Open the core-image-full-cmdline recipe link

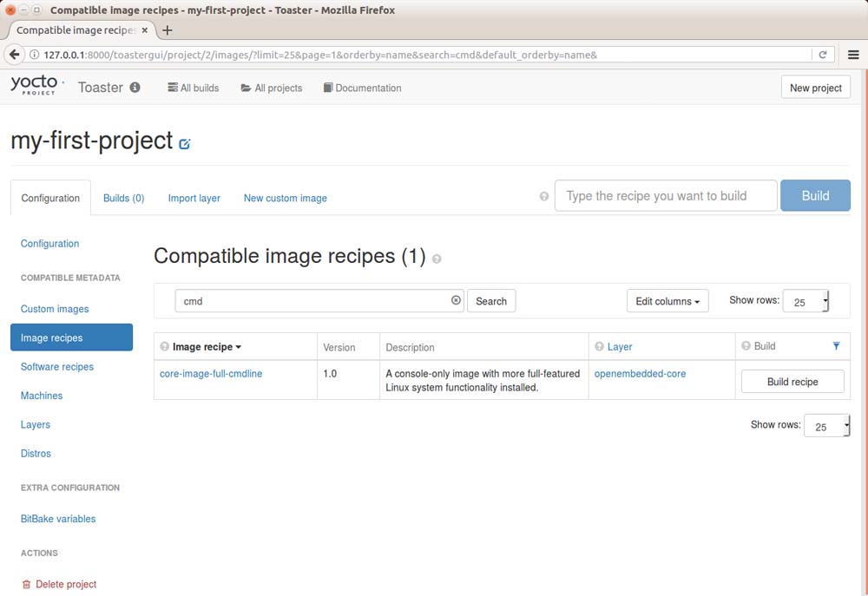(x=211, y=374)
